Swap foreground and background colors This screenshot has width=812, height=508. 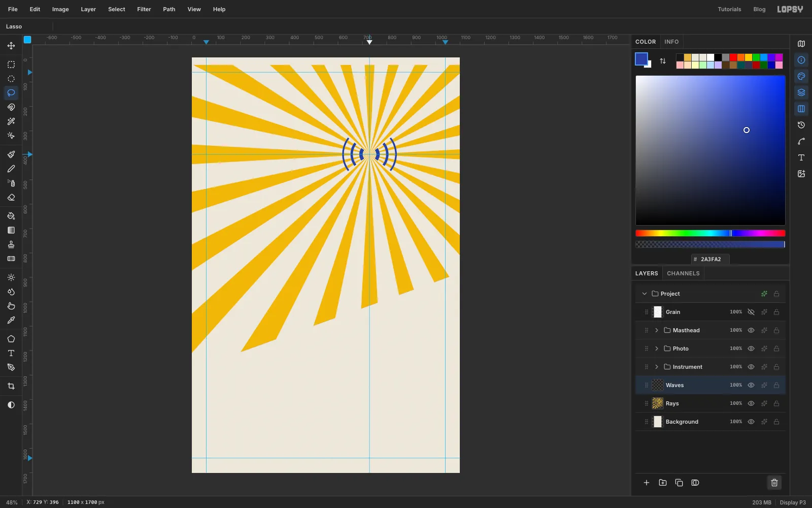pyautogui.click(x=663, y=61)
